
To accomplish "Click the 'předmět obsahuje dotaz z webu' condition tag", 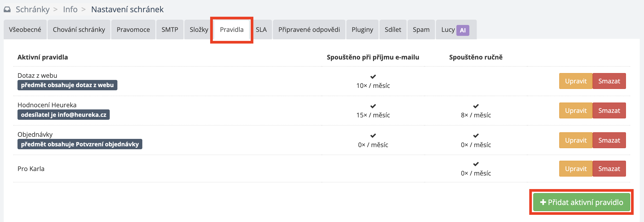I will pyautogui.click(x=67, y=85).
